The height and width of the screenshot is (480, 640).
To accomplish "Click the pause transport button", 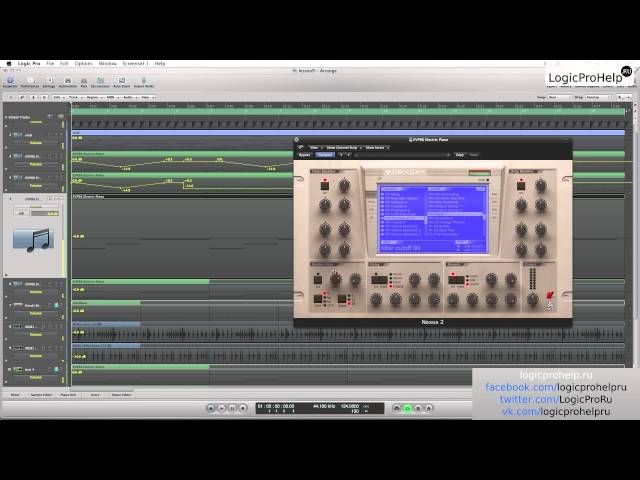I will [x=232, y=408].
